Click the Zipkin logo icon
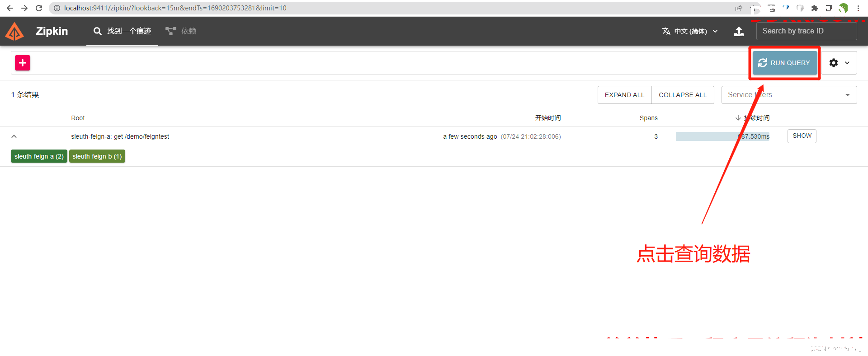 (14, 31)
